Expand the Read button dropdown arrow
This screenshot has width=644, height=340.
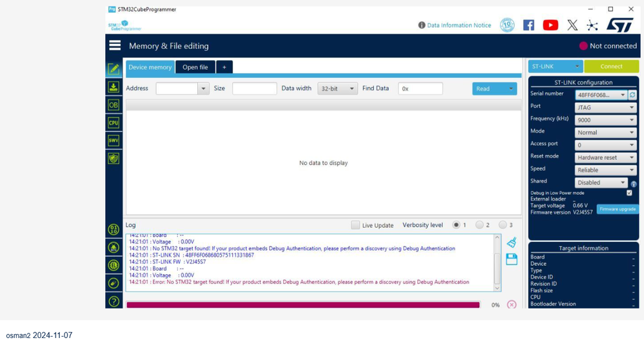tap(511, 88)
